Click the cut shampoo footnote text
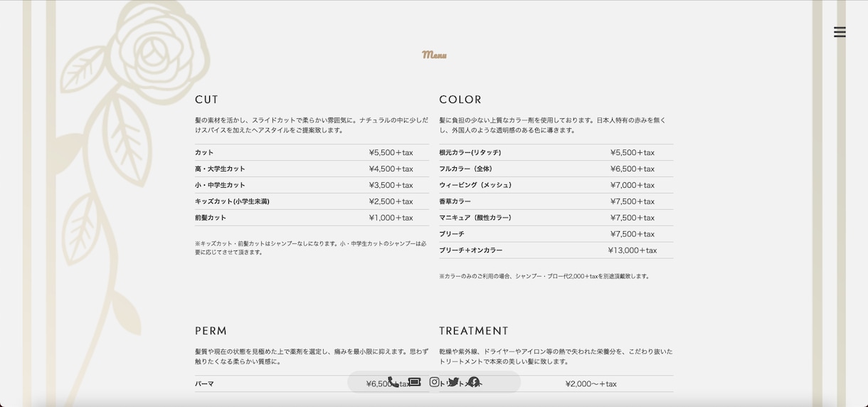The image size is (868, 407). point(311,248)
